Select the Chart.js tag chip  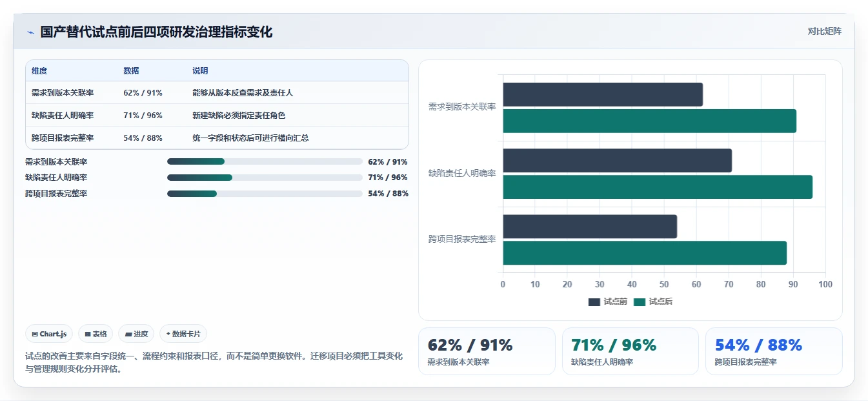point(49,334)
